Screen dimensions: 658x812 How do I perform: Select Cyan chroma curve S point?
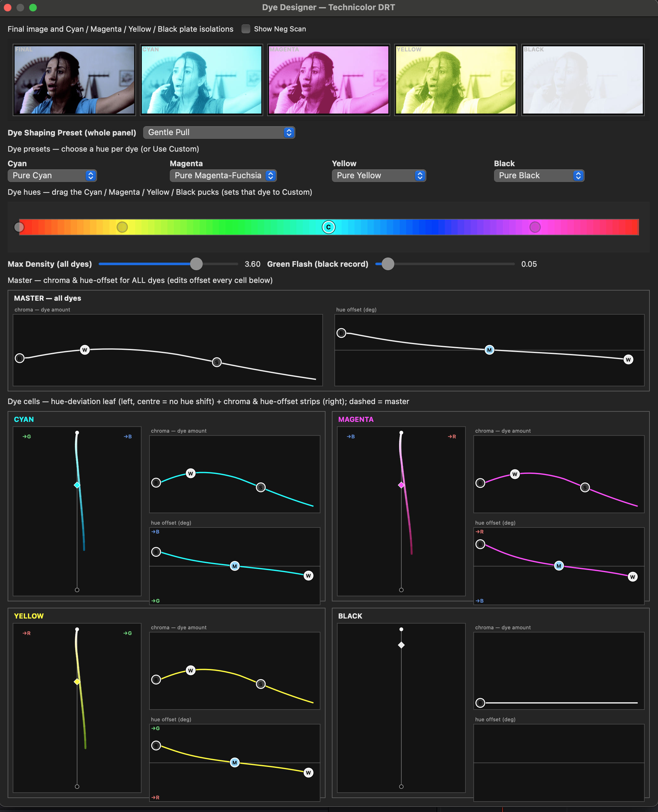pos(261,487)
